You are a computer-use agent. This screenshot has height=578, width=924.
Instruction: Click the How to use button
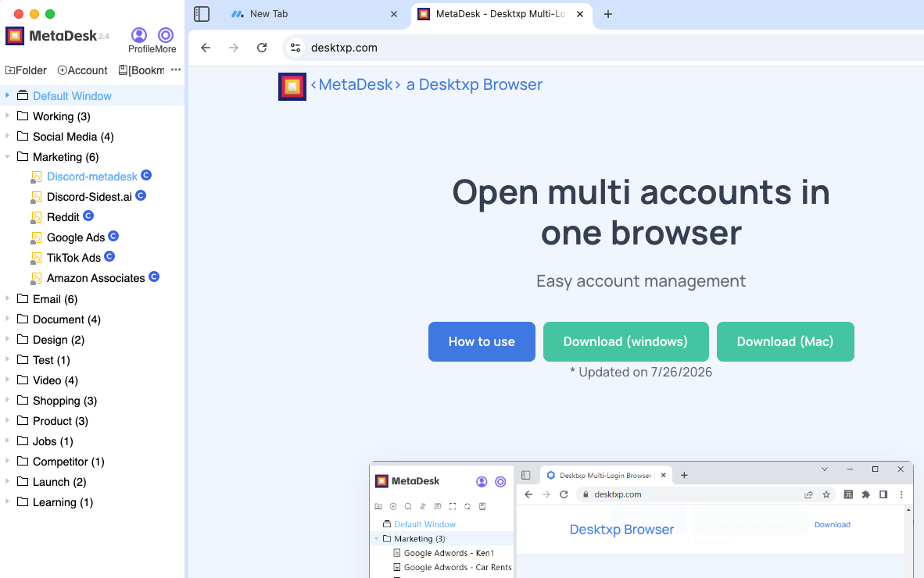coord(482,341)
